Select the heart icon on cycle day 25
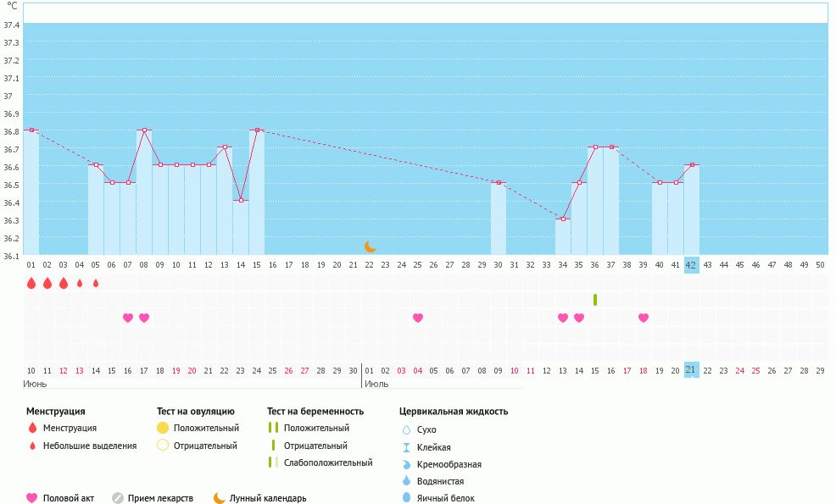The width and height of the screenshot is (836, 504). pyautogui.click(x=418, y=318)
